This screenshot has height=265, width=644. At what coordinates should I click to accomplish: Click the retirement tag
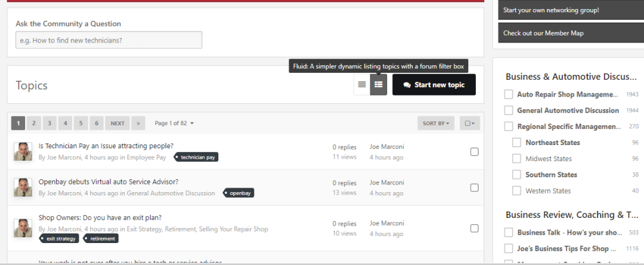(100, 239)
